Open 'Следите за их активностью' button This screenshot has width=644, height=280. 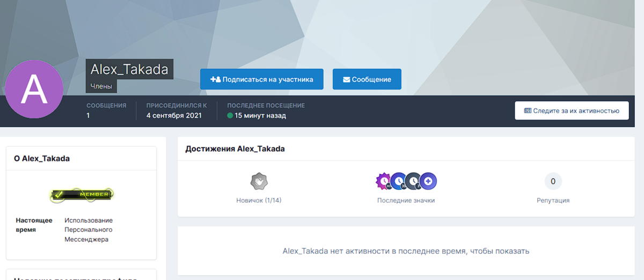[x=571, y=110]
